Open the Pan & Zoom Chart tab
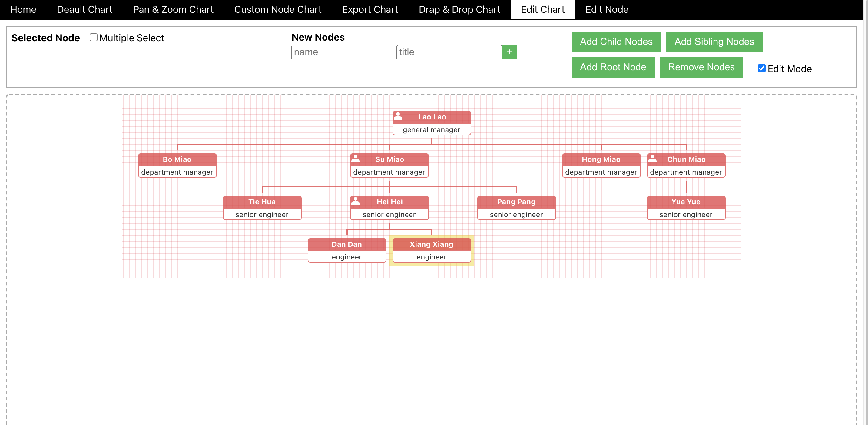Screen dimensions: 868x425 (x=173, y=9)
